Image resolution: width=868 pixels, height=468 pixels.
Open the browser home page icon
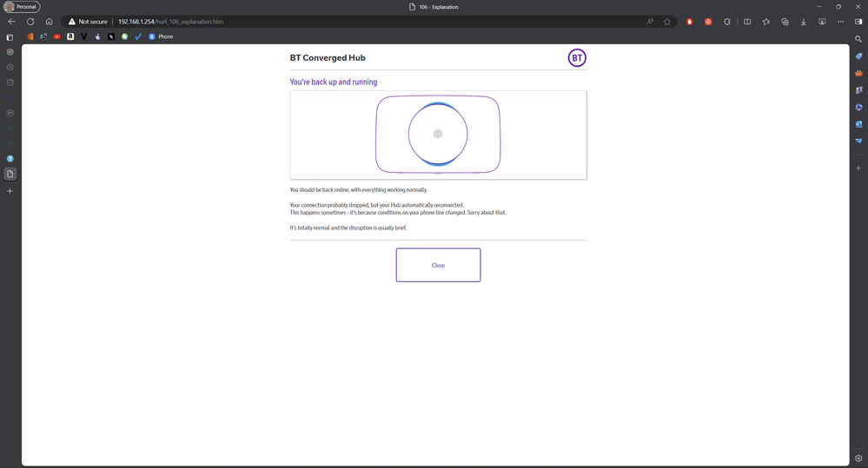50,22
